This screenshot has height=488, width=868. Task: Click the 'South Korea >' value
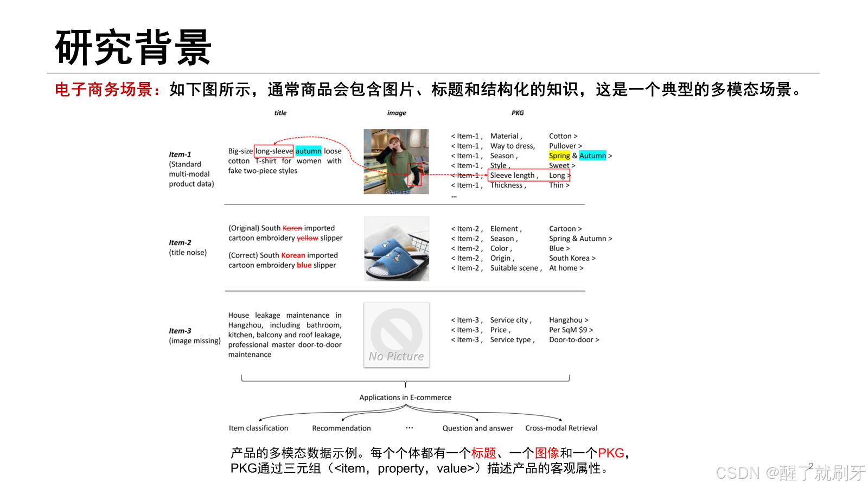[x=572, y=258]
